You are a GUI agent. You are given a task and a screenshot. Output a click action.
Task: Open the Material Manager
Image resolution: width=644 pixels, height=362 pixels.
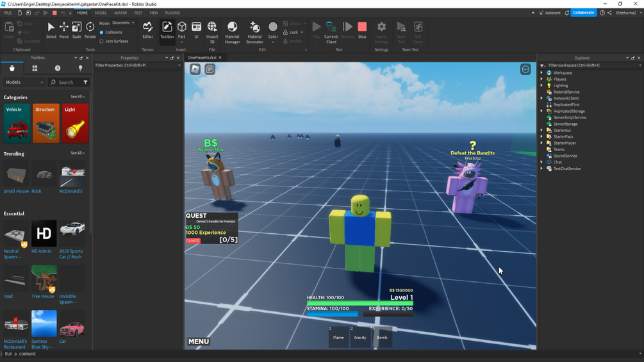point(232,32)
